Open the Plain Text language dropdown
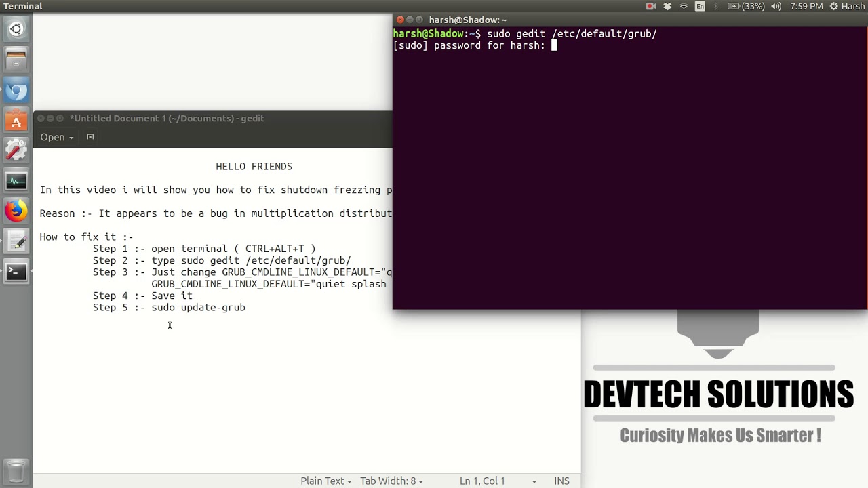 [326, 481]
